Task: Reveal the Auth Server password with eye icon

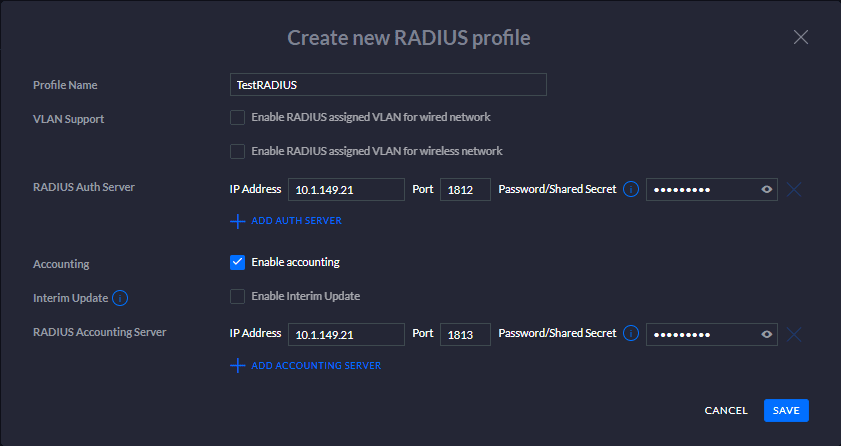Action: tap(767, 190)
